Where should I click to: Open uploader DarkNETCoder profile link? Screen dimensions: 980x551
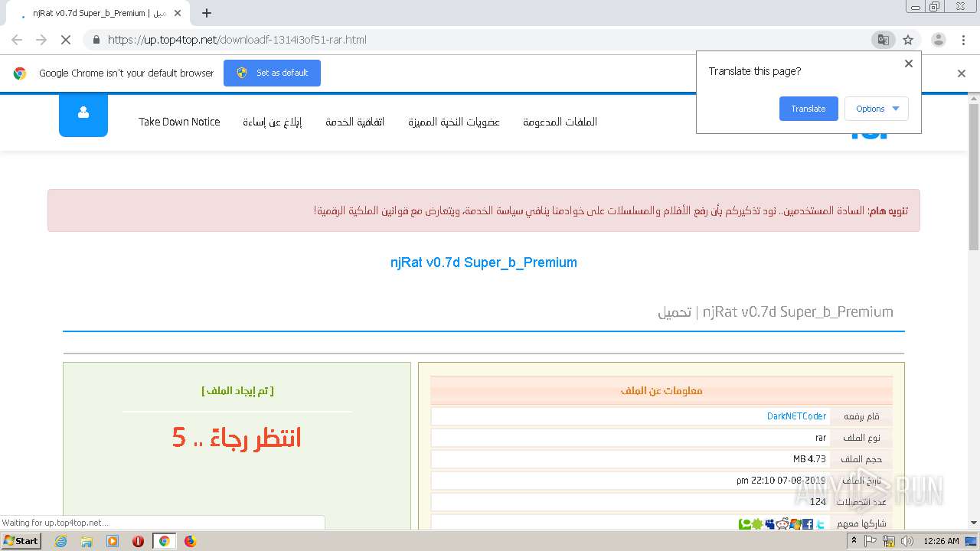(x=796, y=416)
